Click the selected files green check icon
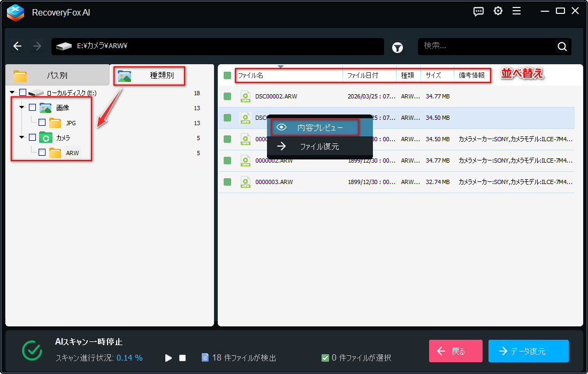The image size is (588, 374). point(325,358)
